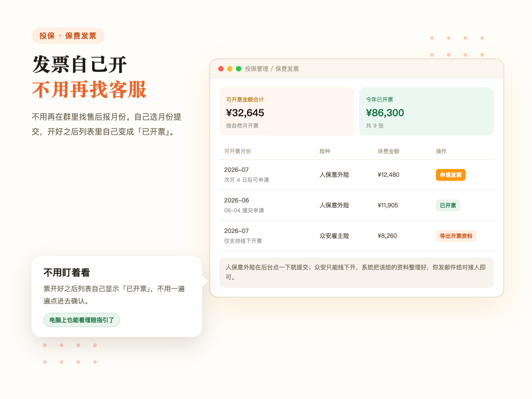Click breadcrumb 投保管理 / 保费发票

[x=272, y=69]
